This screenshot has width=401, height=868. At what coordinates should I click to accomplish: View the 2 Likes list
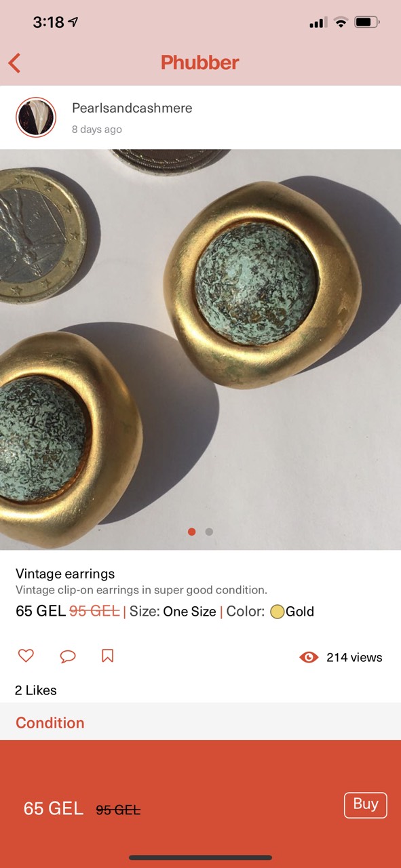pos(36,690)
